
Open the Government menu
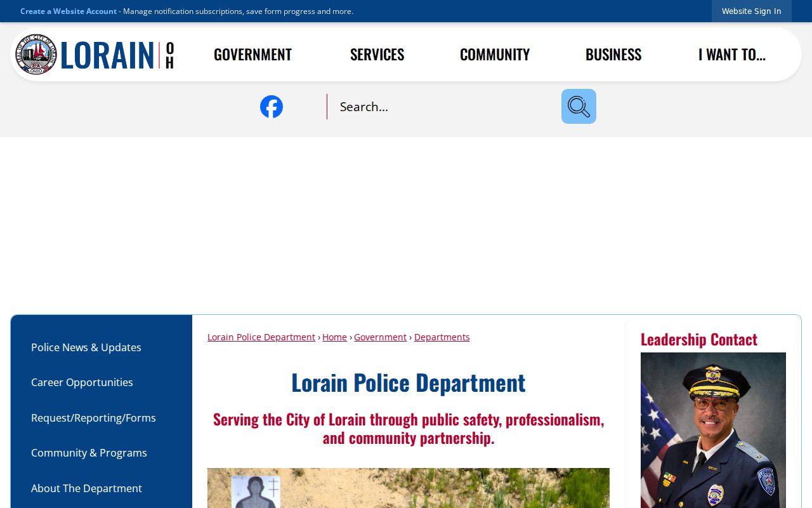click(x=252, y=55)
